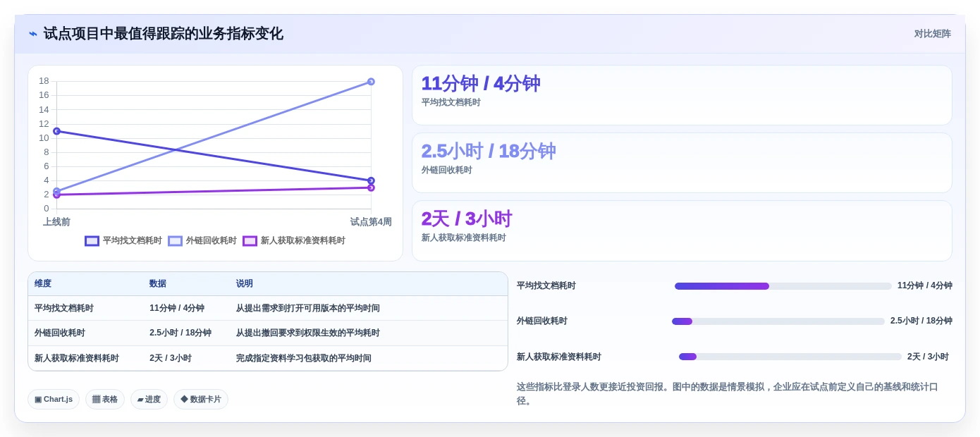Click the 平均找文档耗时 data point at 试点第4周
The height and width of the screenshot is (437, 980).
tap(371, 181)
